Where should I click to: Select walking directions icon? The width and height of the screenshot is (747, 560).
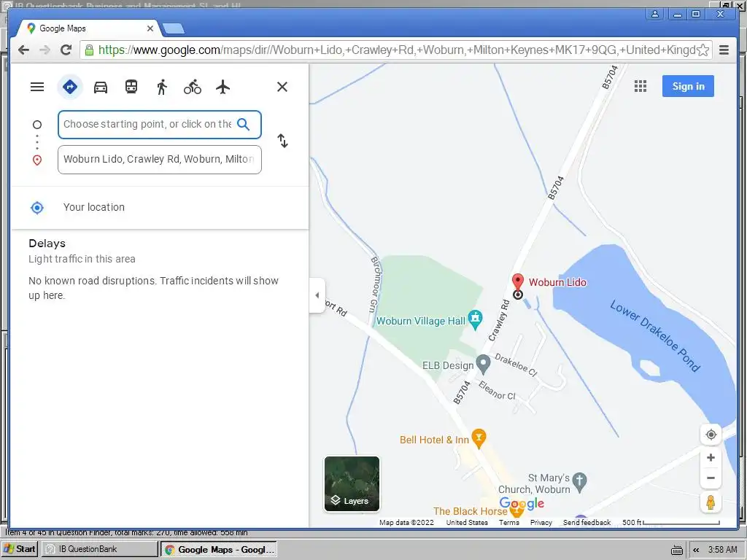[162, 87]
